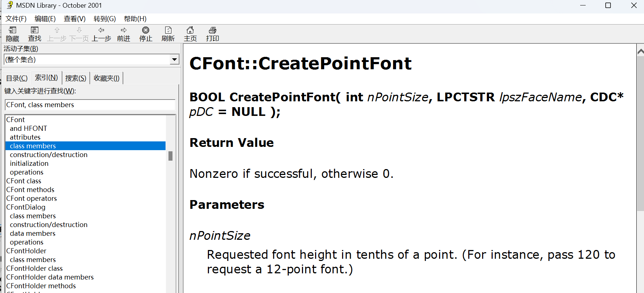Select 'CFont methods' index entry
Viewport: 644px width, 293px height.
pyautogui.click(x=30, y=190)
